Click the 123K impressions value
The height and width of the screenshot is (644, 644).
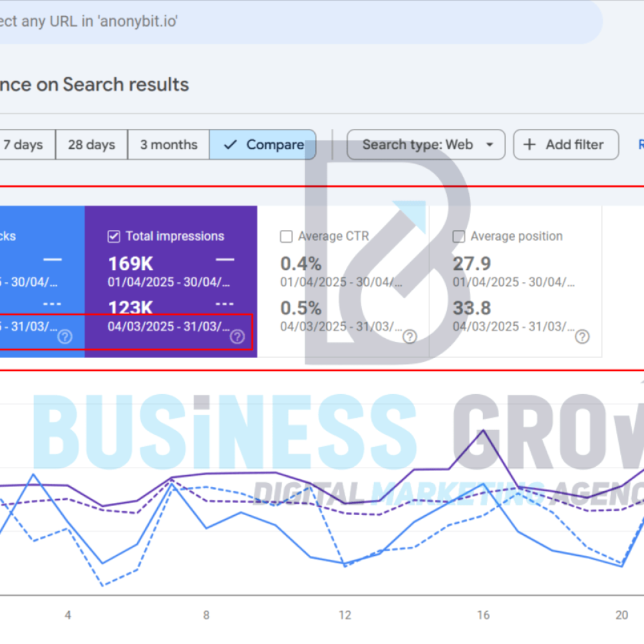click(x=131, y=307)
